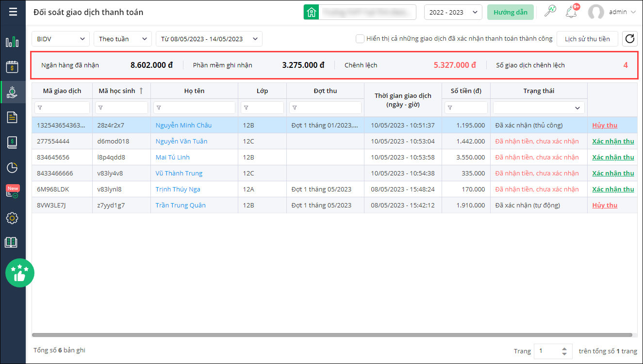The image size is (643, 364).
Task: Open the pie chart reports sidebar icon
Action: coord(12,168)
